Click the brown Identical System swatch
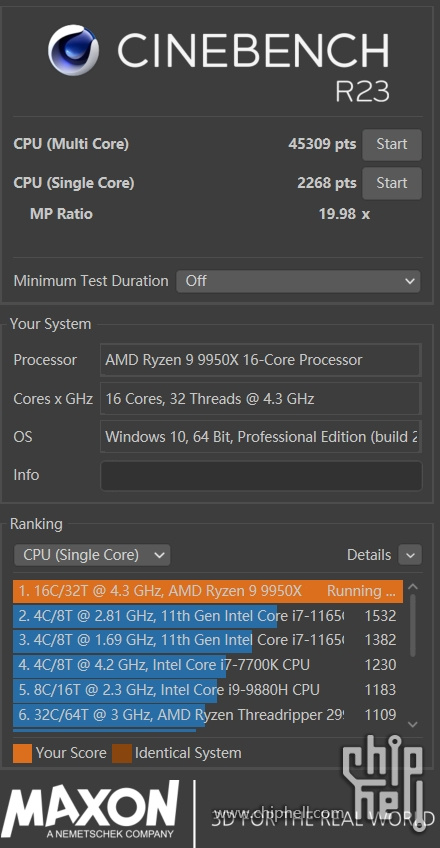This screenshot has width=440, height=848. pos(122,753)
